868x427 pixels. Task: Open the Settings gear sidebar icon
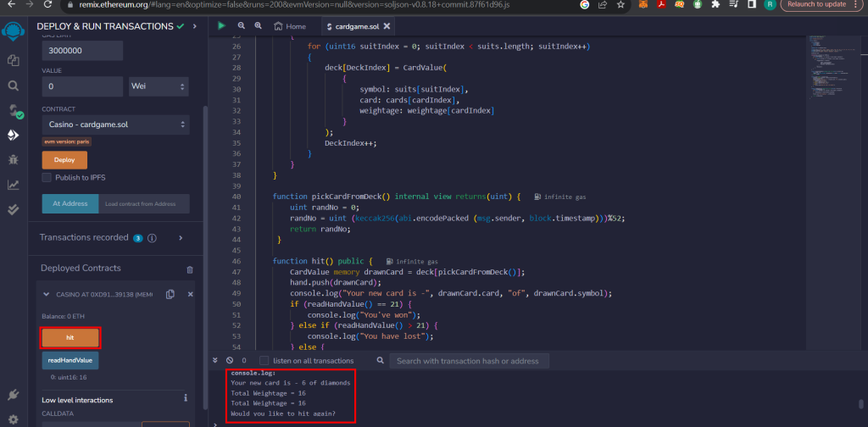coord(14,419)
